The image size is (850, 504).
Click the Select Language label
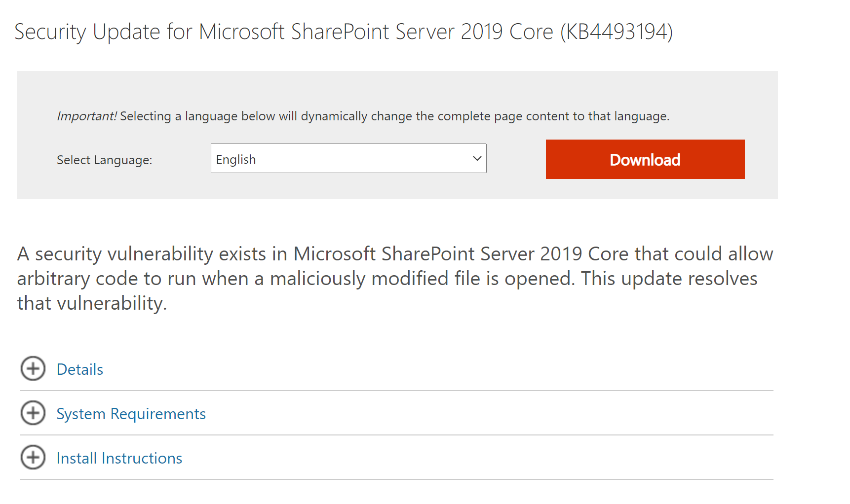point(105,160)
